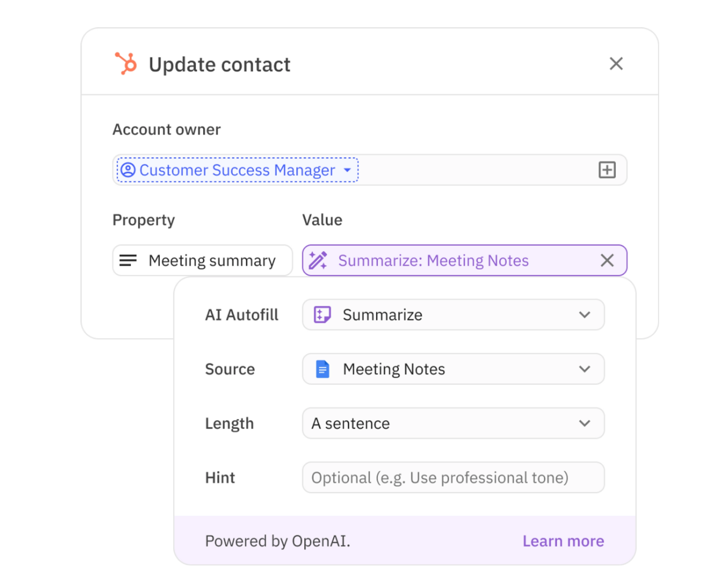
Task: Close the Update contact dialog
Action: pyautogui.click(x=616, y=64)
